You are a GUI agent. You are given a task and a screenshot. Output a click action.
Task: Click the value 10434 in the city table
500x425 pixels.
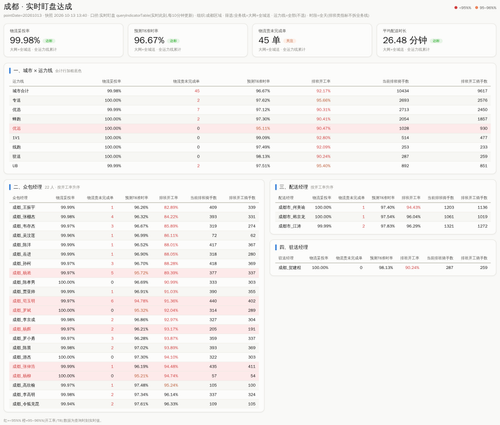click(x=403, y=91)
